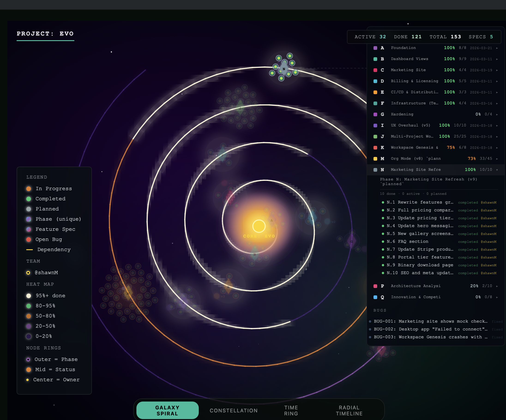The height and width of the screenshot is (420, 506).
Task: Select the green J phase diamond node
Action: pyautogui.click(x=240, y=108)
